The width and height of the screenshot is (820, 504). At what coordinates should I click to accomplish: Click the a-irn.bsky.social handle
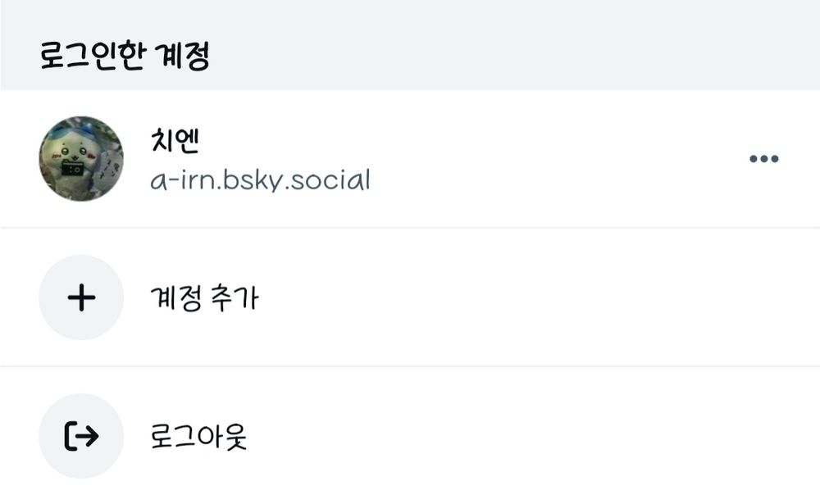click(261, 179)
